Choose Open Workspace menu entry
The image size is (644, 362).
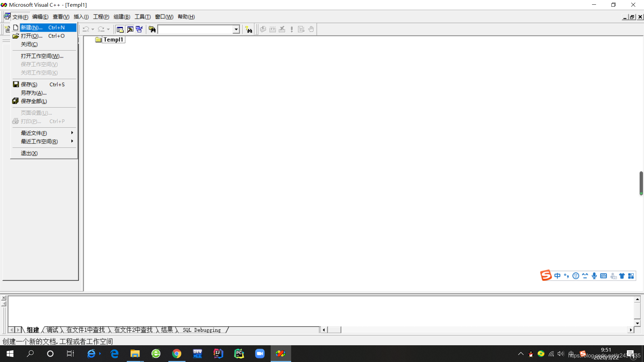click(42, 56)
